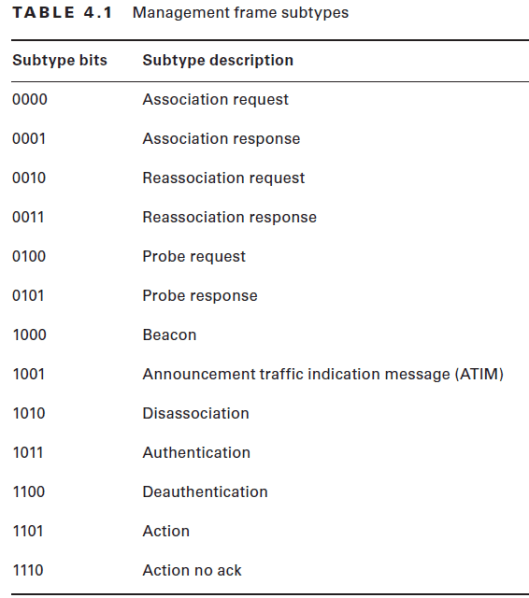Click the 'Association request' row text

[x=215, y=100]
